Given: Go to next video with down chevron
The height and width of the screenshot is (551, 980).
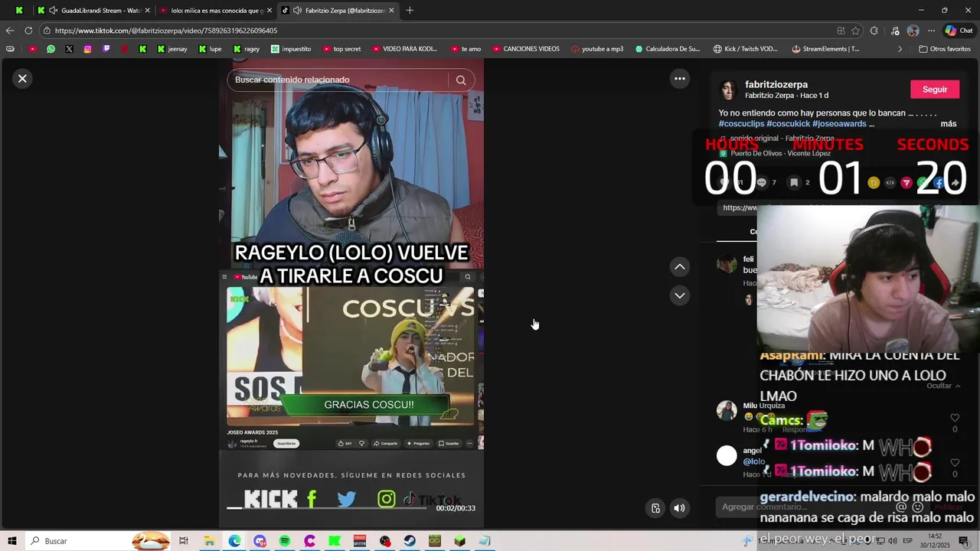Looking at the screenshot, I should coord(679,295).
